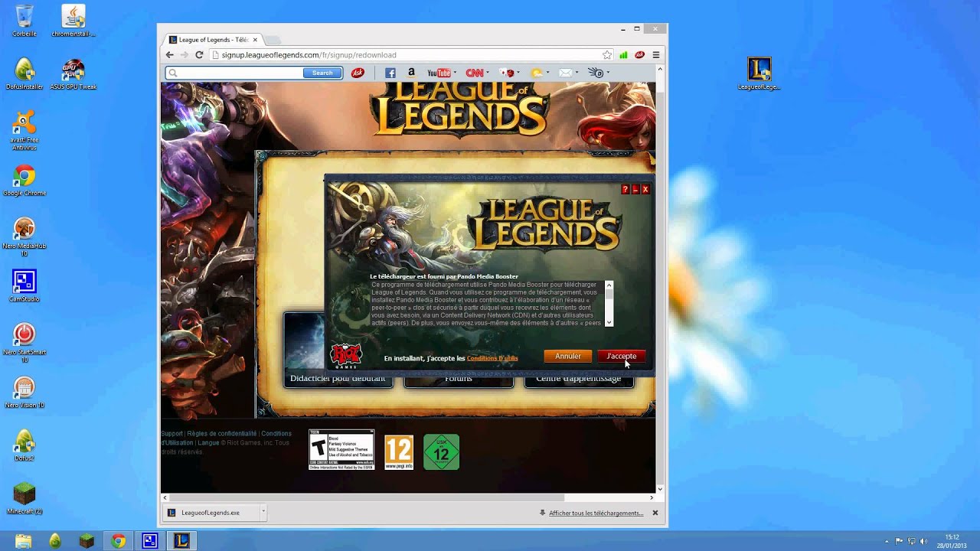
Task: Click the Minecraft block taskbar icon
Action: click(x=87, y=541)
